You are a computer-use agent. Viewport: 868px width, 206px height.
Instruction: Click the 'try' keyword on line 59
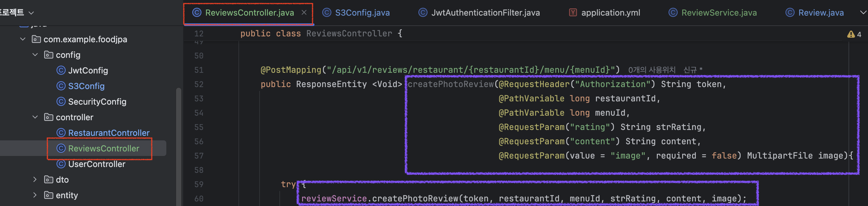[x=288, y=185]
